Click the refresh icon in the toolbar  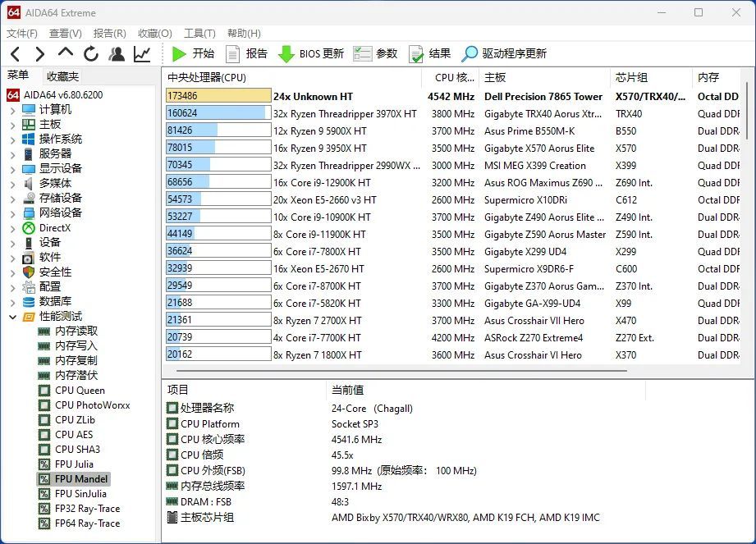90,53
